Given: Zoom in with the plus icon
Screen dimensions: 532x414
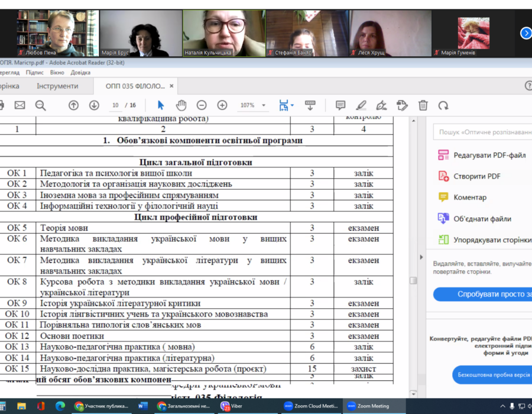Looking at the screenshot, I should point(222,105).
